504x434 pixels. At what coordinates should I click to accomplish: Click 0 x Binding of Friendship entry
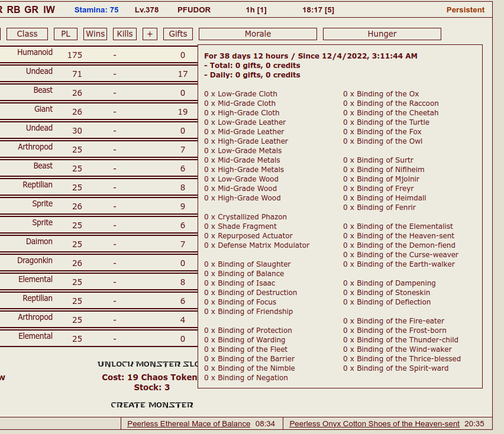coord(248,311)
